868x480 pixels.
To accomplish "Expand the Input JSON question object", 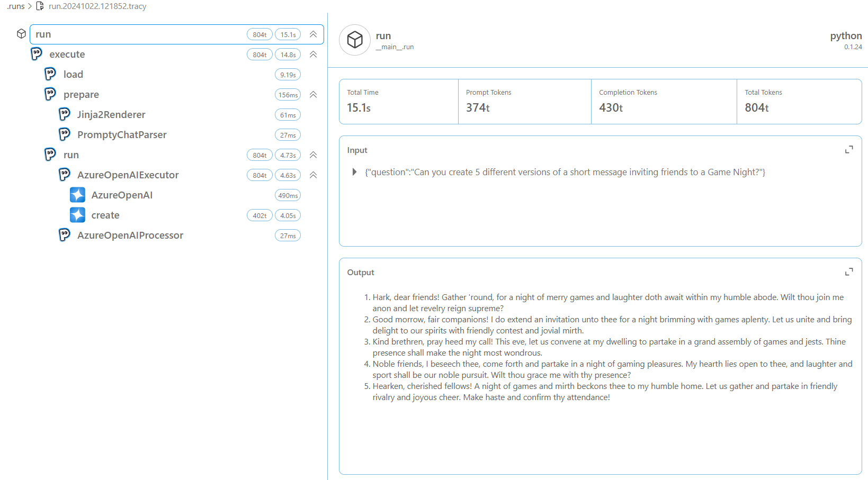I will coord(354,172).
